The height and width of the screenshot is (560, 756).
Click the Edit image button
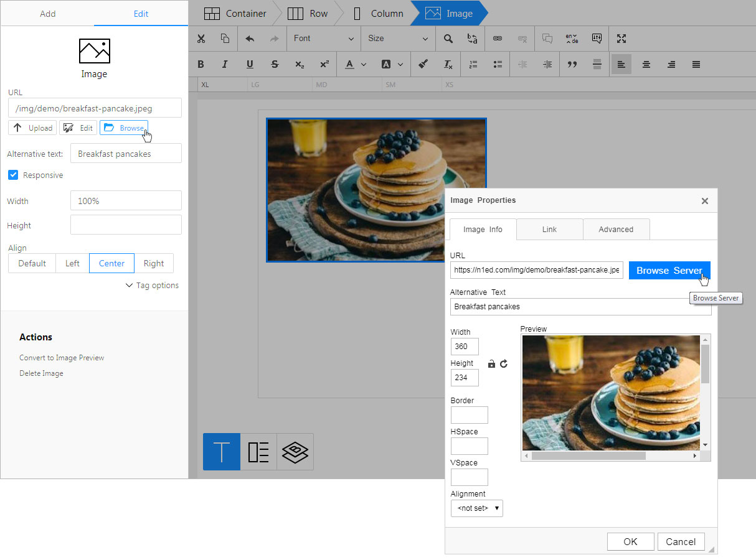pos(78,128)
